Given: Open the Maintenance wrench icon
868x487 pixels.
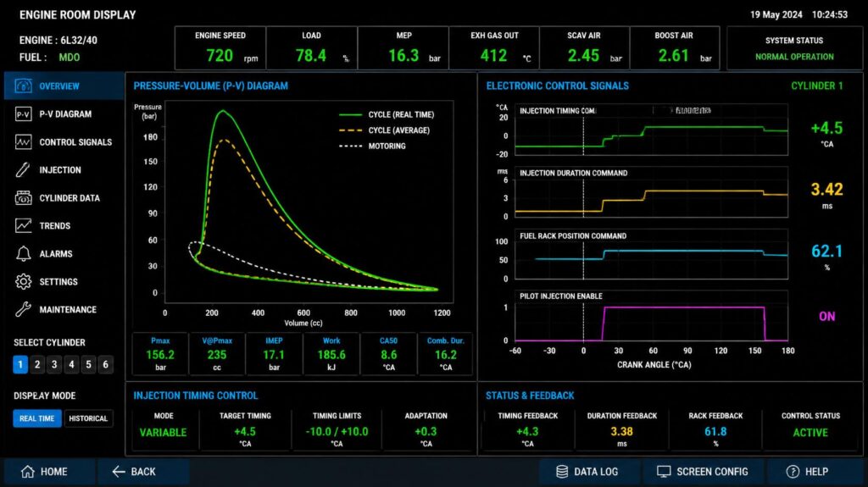Looking at the screenshot, I should pyautogui.click(x=23, y=309).
